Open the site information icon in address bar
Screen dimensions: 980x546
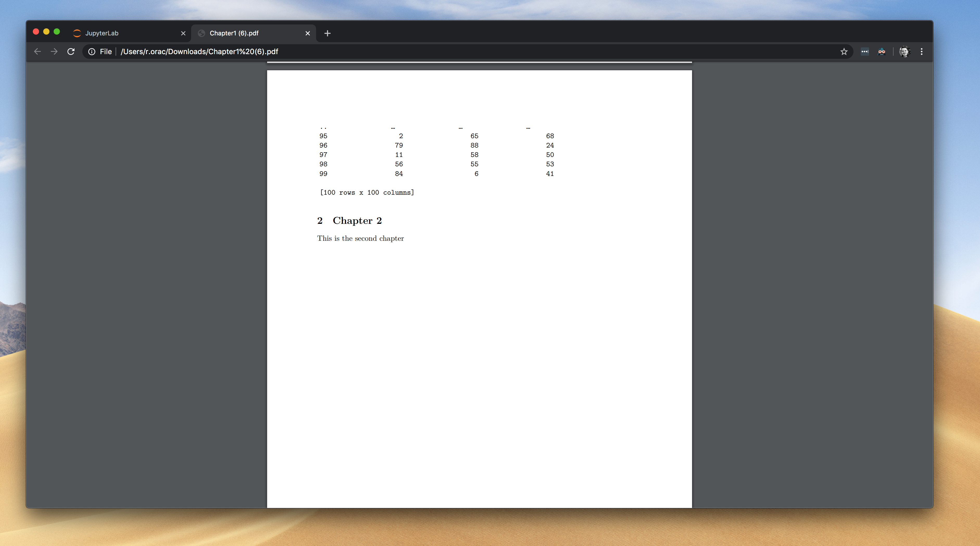point(92,51)
